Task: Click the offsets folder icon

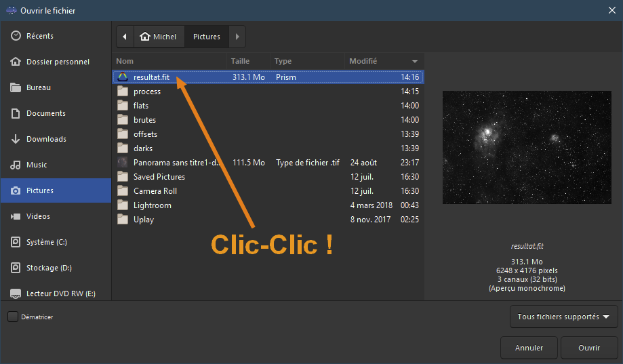Action: tap(123, 134)
